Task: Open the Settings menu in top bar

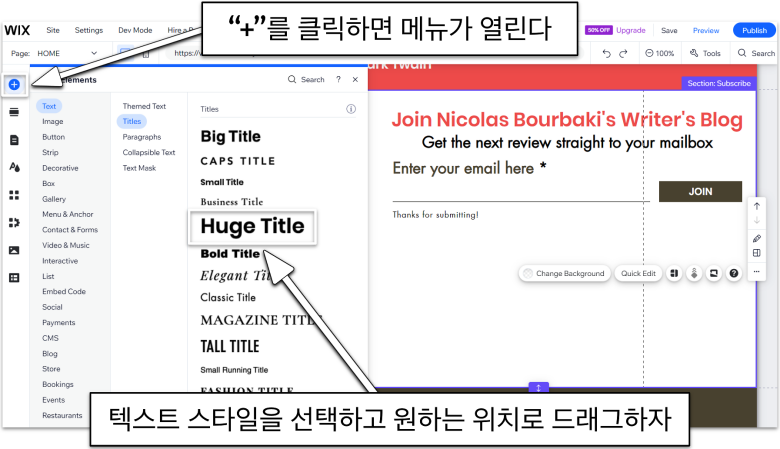Action: [x=89, y=31]
